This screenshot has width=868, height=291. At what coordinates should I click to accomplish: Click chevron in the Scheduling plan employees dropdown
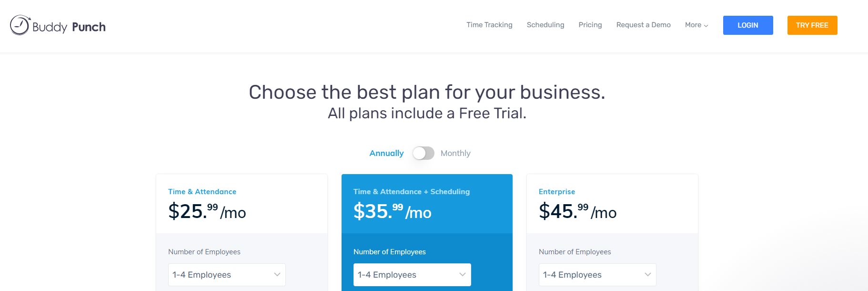[463, 275]
